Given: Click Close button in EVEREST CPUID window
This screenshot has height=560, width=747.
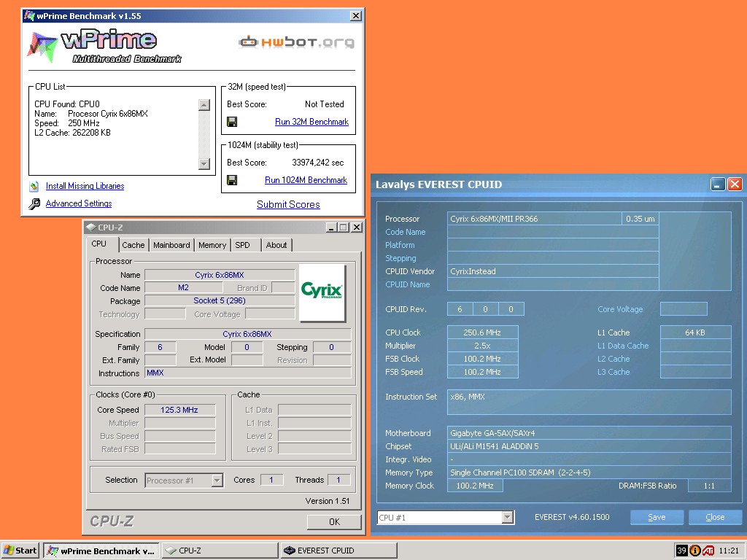Looking at the screenshot, I should point(715,517).
